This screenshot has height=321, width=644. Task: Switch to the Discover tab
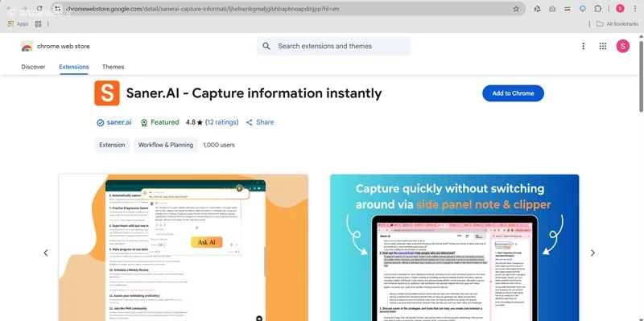click(33, 67)
